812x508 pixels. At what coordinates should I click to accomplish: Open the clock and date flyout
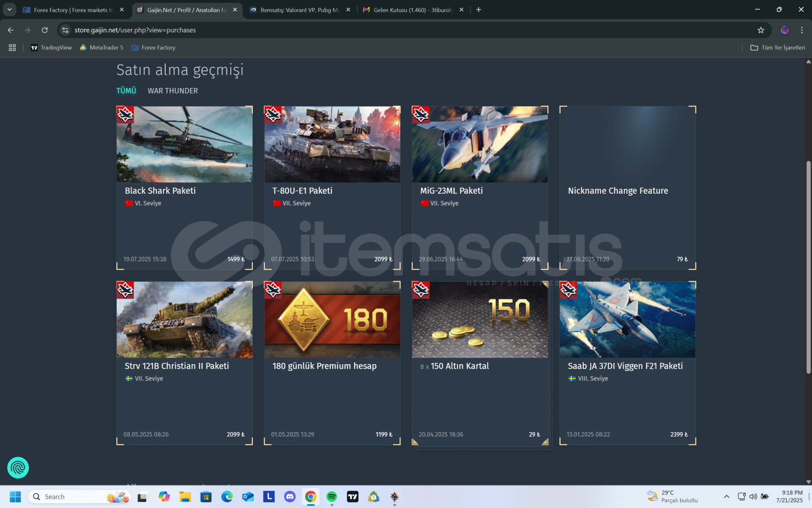[x=789, y=497]
